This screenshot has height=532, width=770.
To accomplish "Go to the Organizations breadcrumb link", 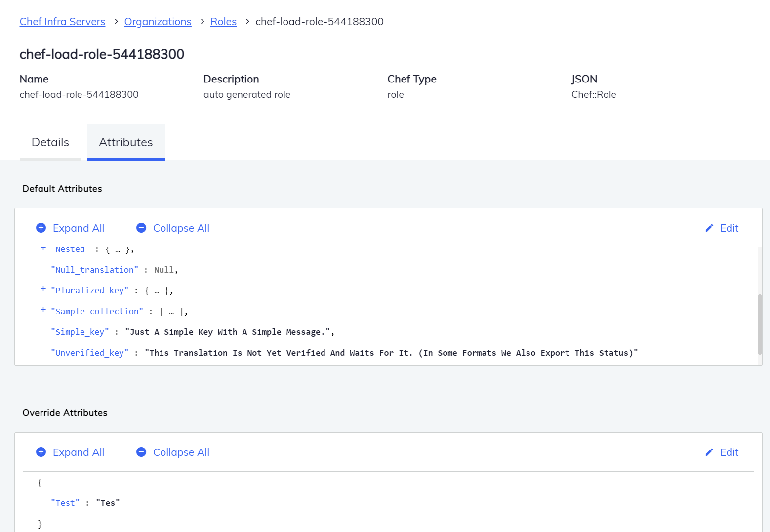I will [158, 22].
